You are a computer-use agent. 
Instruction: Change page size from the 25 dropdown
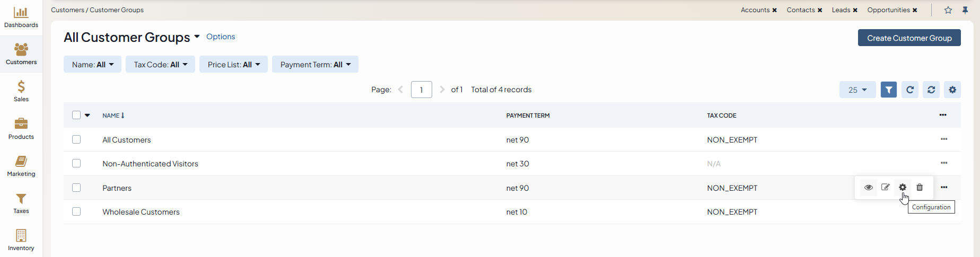click(857, 90)
